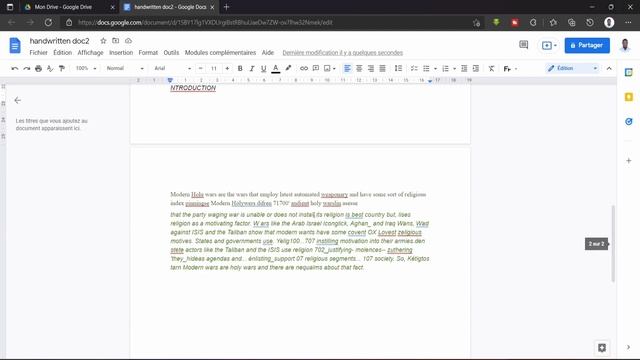This screenshot has width=640, height=360.
Task: Apply bulleted list formatting
Action: 426,69
